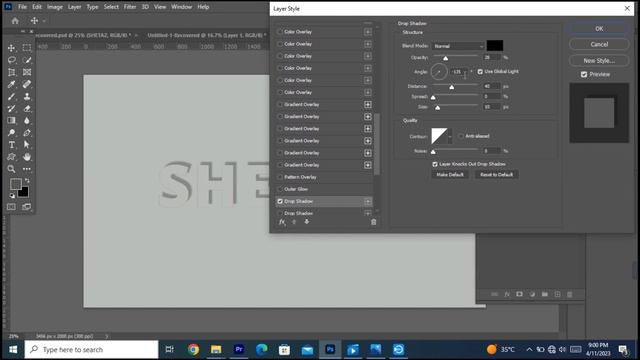
Task: Open the Window menu
Action: pos(182,7)
